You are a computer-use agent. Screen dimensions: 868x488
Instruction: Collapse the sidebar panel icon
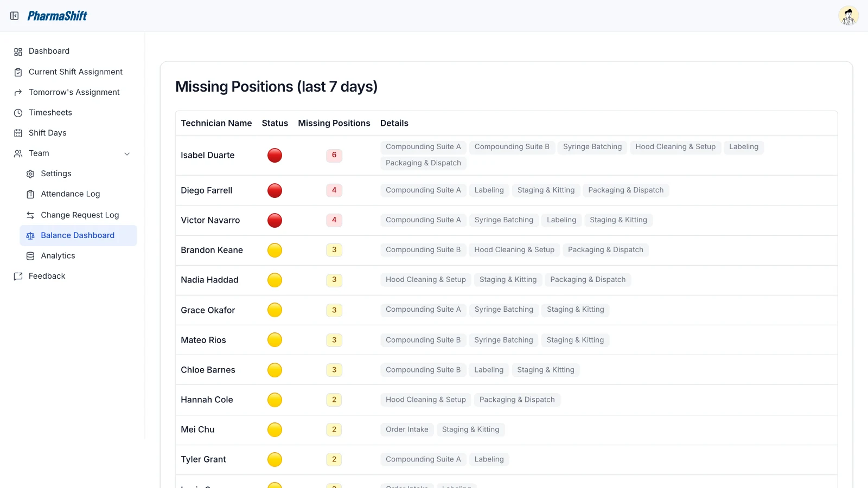point(15,16)
